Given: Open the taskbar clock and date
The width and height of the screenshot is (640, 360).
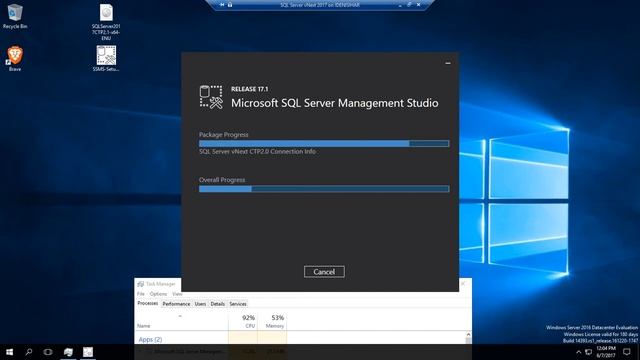Looking at the screenshot, I should [x=606, y=352].
